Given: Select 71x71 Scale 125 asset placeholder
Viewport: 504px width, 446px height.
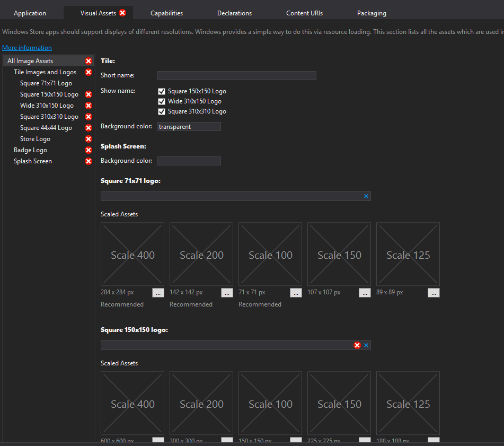Looking at the screenshot, I should point(408,254).
